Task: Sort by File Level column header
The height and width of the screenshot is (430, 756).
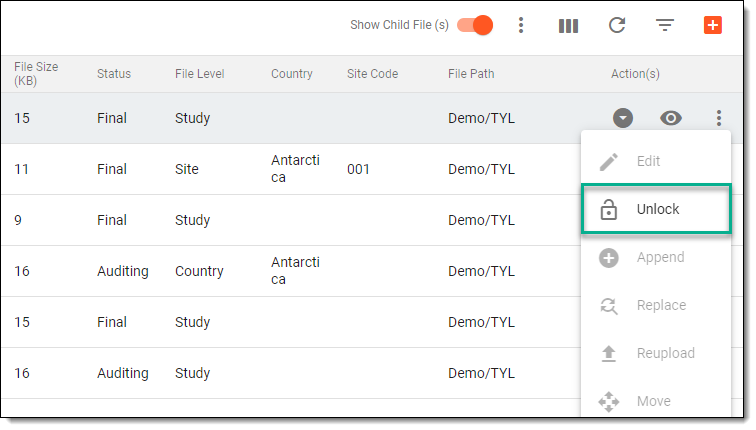Action: pyautogui.click(x=200, y=74)
